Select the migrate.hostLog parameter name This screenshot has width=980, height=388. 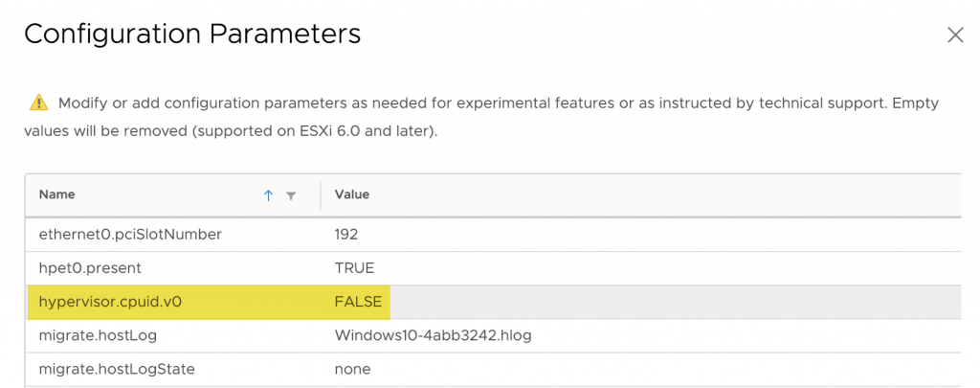[x=98, y=335]
